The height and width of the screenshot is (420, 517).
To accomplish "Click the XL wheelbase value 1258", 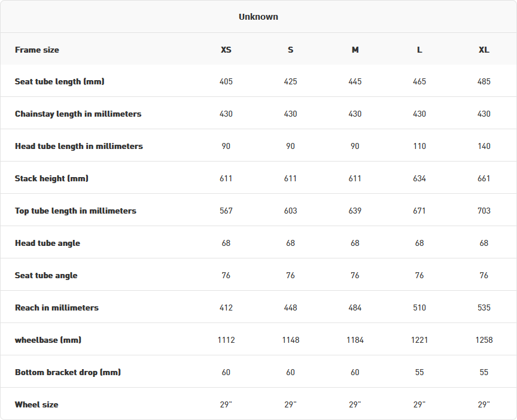I will 484,340.
